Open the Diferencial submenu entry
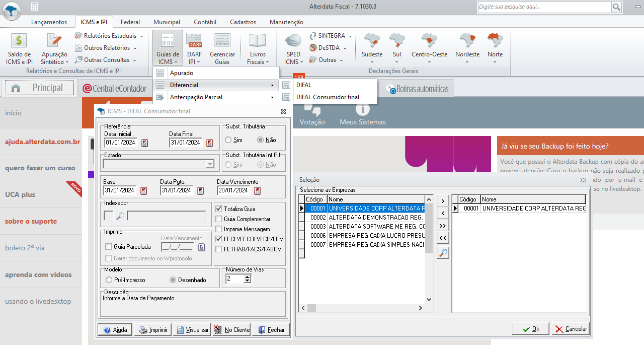The height and width of the screenshot is (345, 644). click(x=216, y=85)
